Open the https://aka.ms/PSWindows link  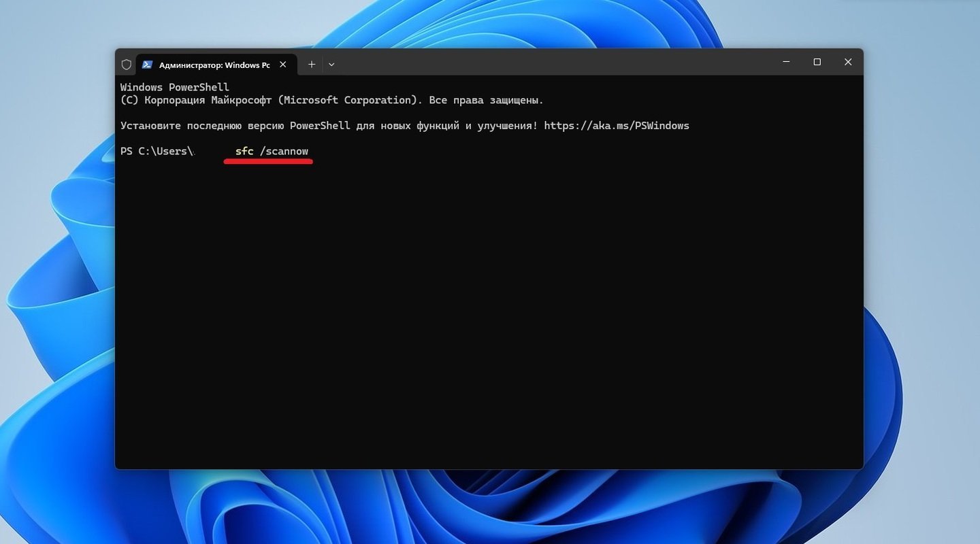pyautogui.click(x=617, y=126)
